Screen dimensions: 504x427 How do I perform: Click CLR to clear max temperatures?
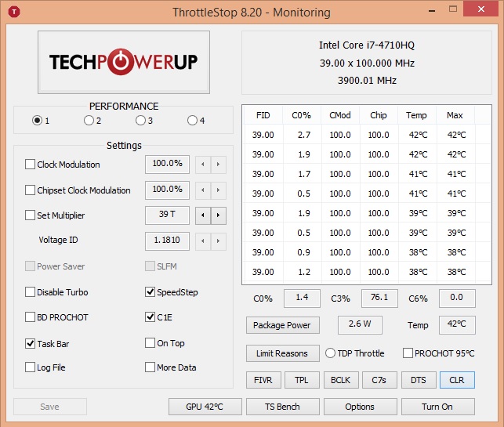(457, 380)
